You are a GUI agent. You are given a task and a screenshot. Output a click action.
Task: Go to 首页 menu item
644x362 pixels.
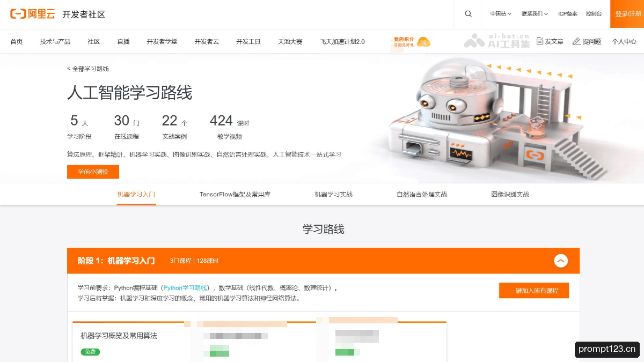[x=17, y=41]
